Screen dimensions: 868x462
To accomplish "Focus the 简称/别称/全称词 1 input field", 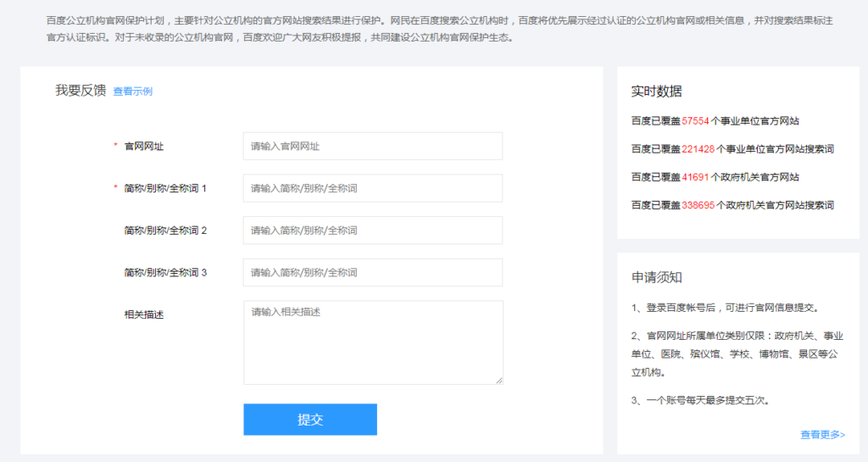I will point(373,188).
